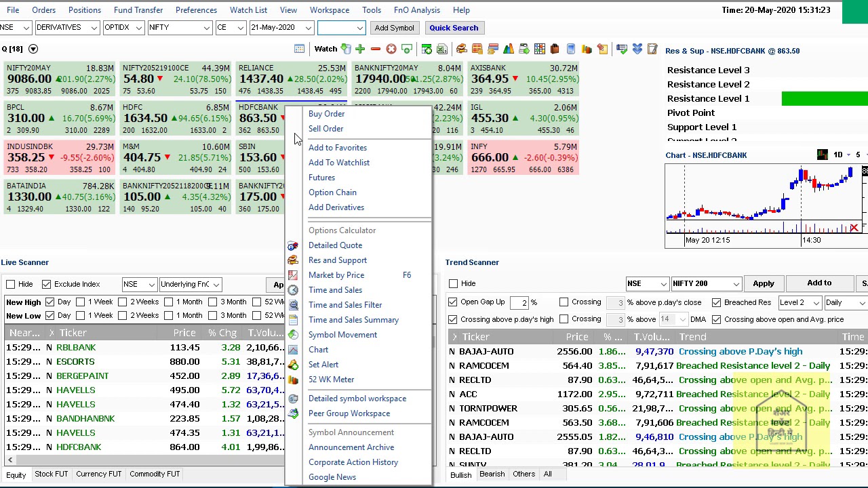Toggle Hide checkbox in Trend Scanner

pos(454,283)
